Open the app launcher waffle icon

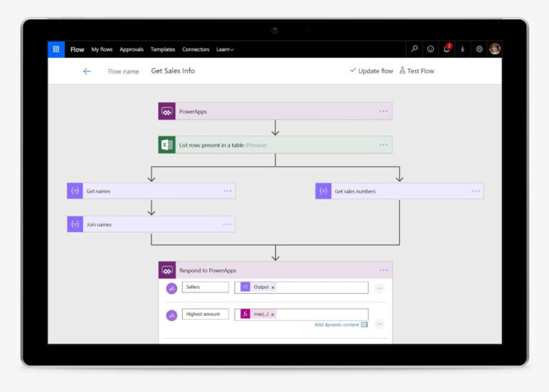[x=56, y=49]
